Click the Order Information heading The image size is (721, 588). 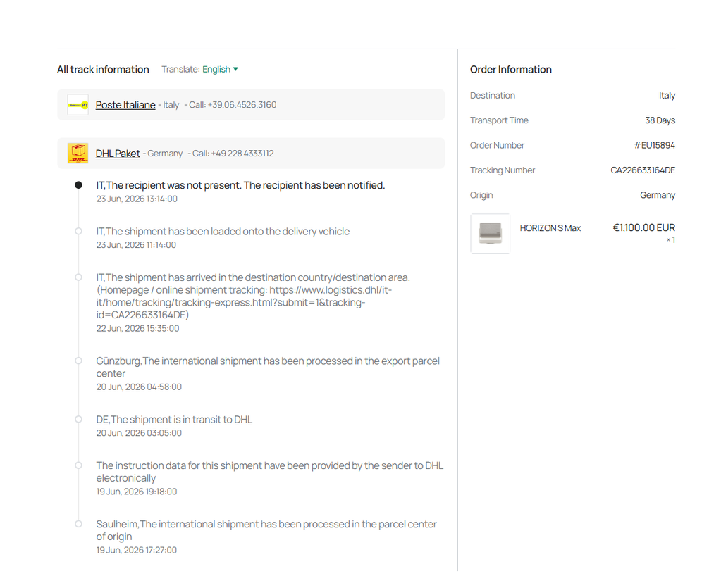(510, 70)
